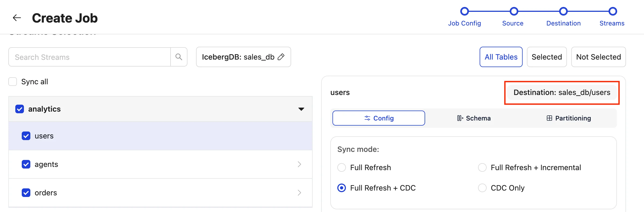The width and height of the screenshot is (644, 212).
Task: Toggle the Sync all checkbox
Action: [13, 82]
